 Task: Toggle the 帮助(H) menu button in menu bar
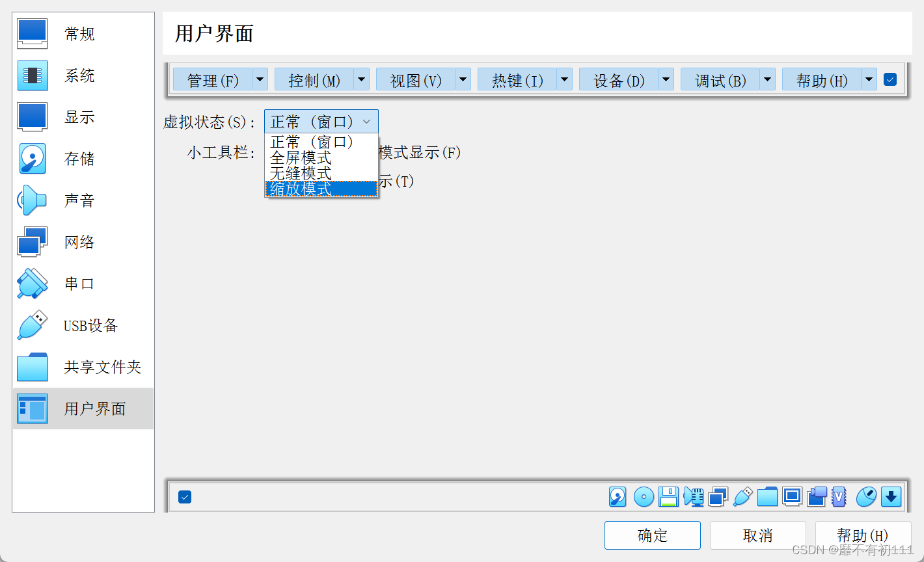point(822,80)
